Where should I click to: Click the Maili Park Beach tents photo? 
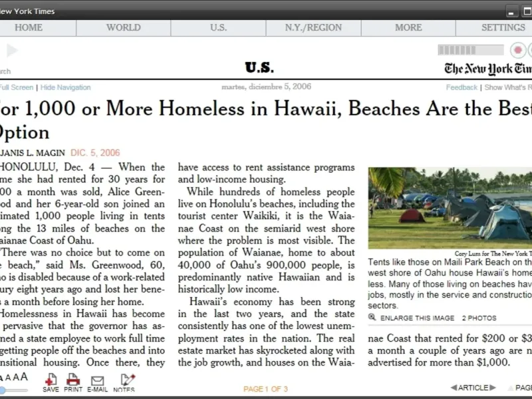click(450, 208)
